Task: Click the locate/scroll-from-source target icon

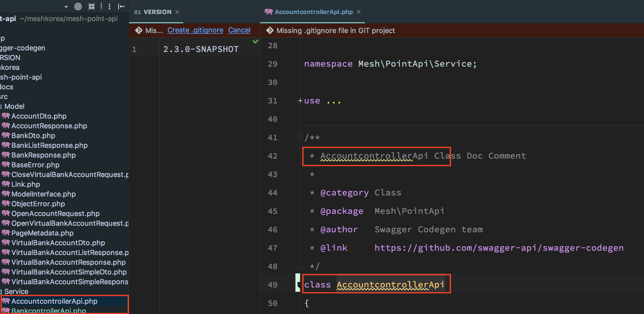Action: tap(78, 6)
